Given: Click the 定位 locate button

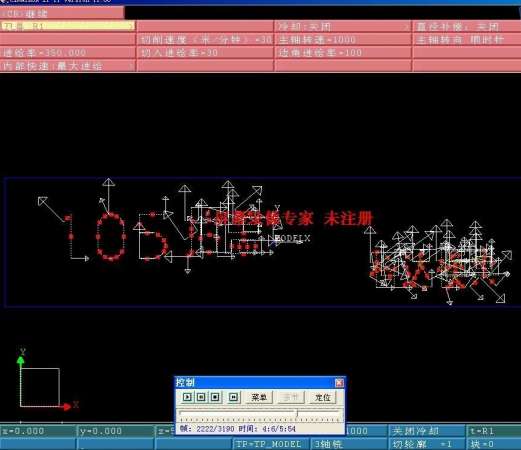Looking at the screenshot, I should tap(322, 397).
